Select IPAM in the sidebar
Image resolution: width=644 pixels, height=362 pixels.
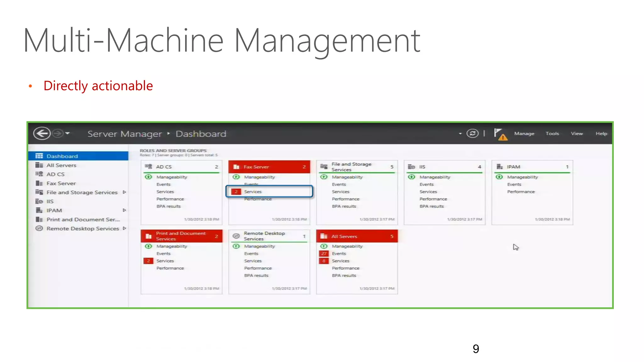click(78, 211)
